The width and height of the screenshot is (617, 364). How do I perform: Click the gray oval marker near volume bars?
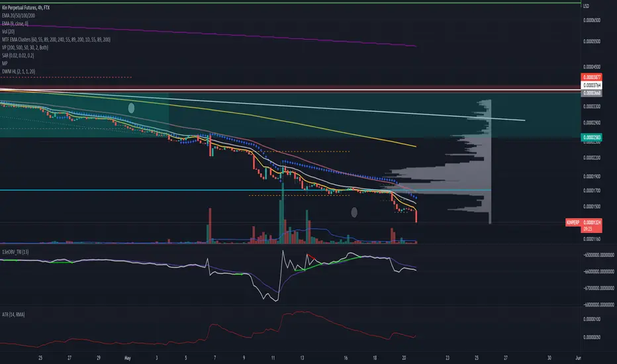(x=354, y=212)
